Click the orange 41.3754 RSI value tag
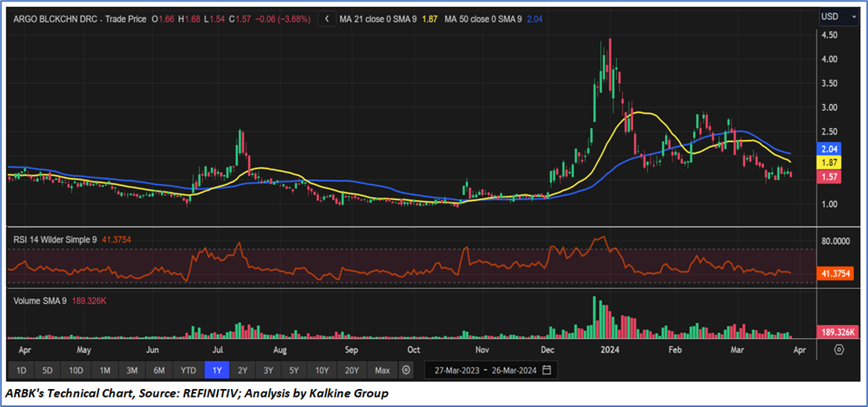This screenshot has height=407, width=868. coord(837,273)
